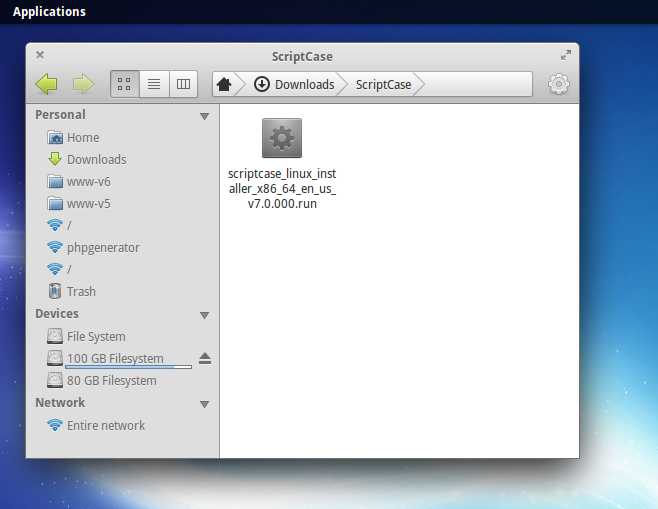The image size is (658, 509).
Task: Click the Network section header
Action: 60,402
